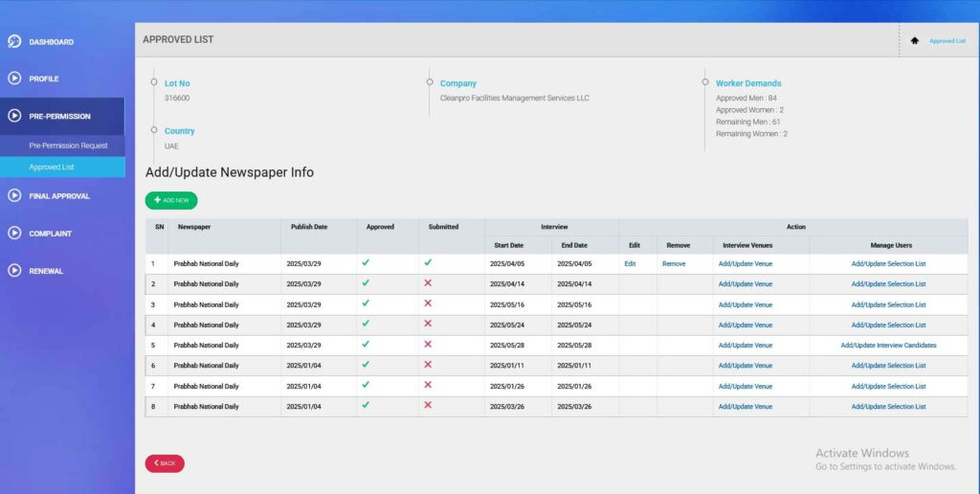The height and width of the screenshot is (494, 980).
Task: Click the Final Approval sidebar icon
Action: pos(14,195)
